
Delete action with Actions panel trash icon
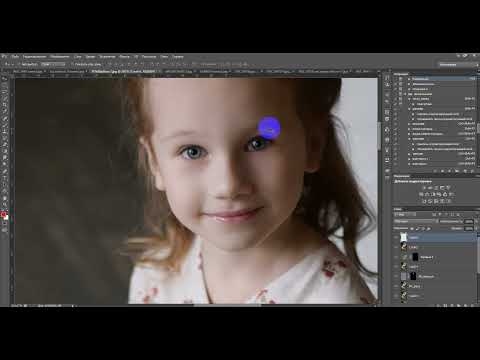pos(472,171)
